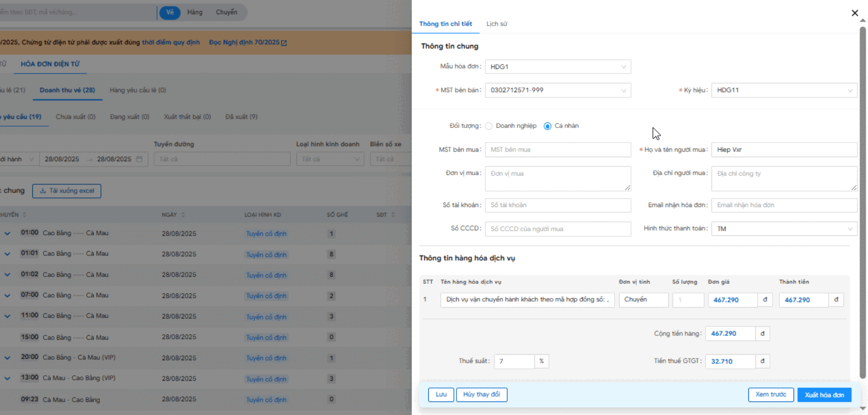Image resolution: width=868 pixels, height=415 pixels.
Task: Select the Cá nhân radio option
Action: tap(547, 126)
